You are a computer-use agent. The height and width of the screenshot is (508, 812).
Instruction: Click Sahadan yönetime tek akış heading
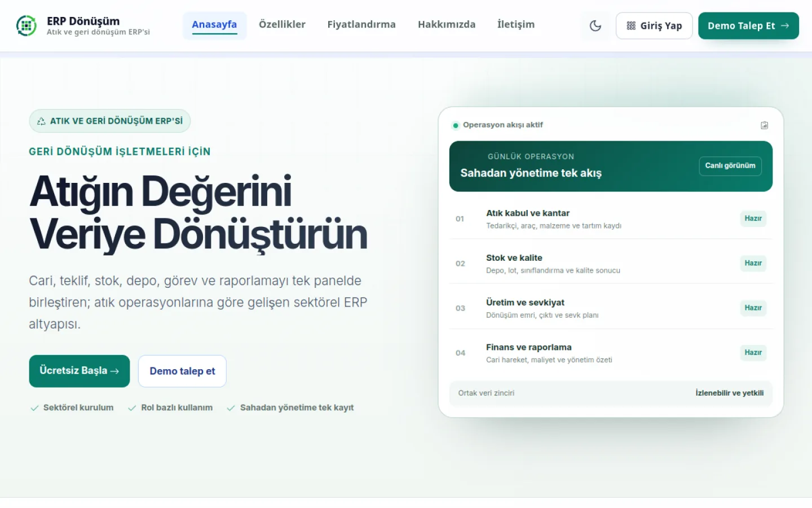point(531,173)
